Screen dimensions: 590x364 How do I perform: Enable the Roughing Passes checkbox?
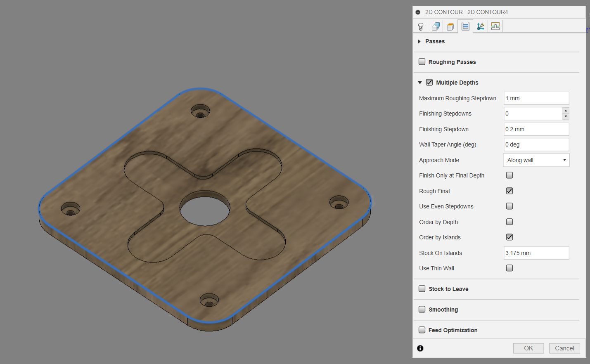coord(422,61)
